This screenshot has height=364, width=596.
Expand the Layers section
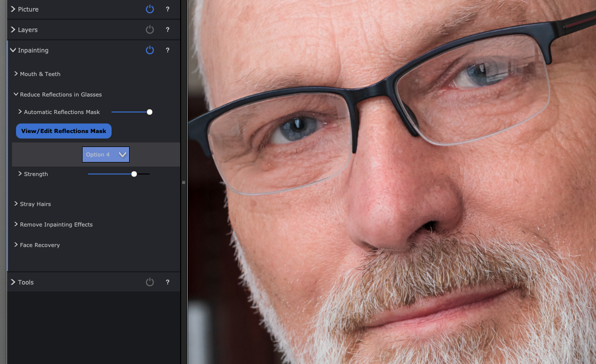click(x=13, y=29)
